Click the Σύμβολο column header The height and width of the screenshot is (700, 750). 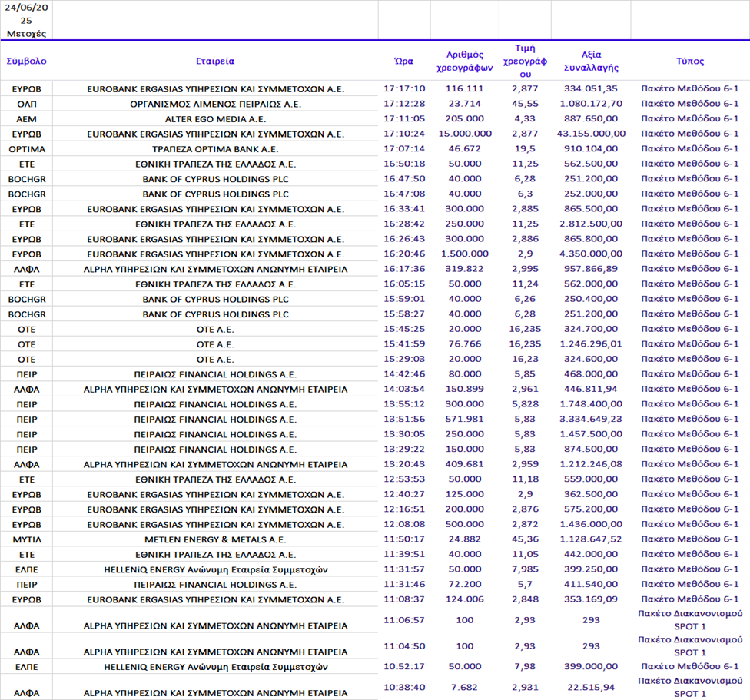pyautogui.click(x=26, y=61)
